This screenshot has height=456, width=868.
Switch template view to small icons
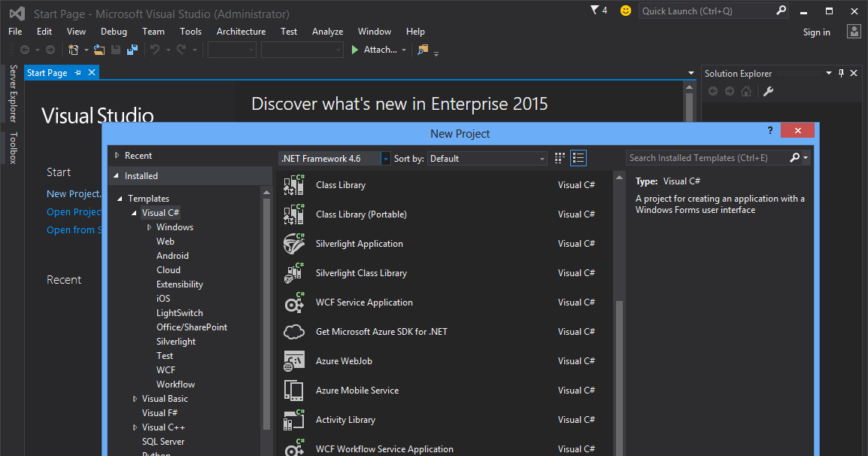tap(559, 158)
